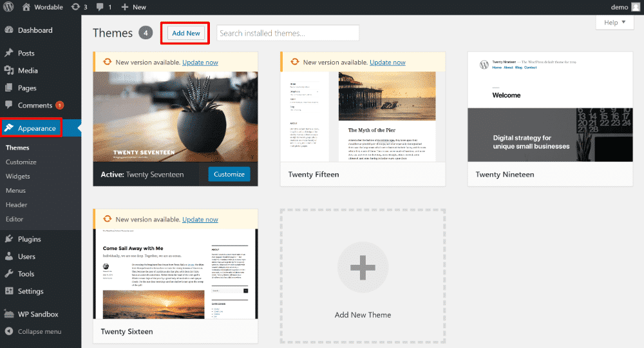The image size is (644, 348).
Task: Click the WP Sandbox icon
Action: 8,314
